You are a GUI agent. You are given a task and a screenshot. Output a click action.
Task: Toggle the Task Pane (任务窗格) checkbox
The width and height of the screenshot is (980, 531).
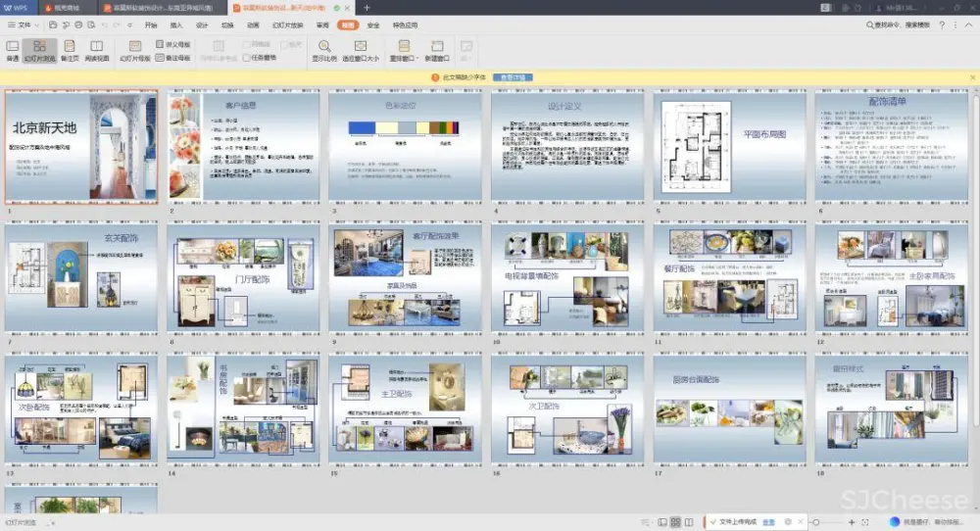point(246,58)
